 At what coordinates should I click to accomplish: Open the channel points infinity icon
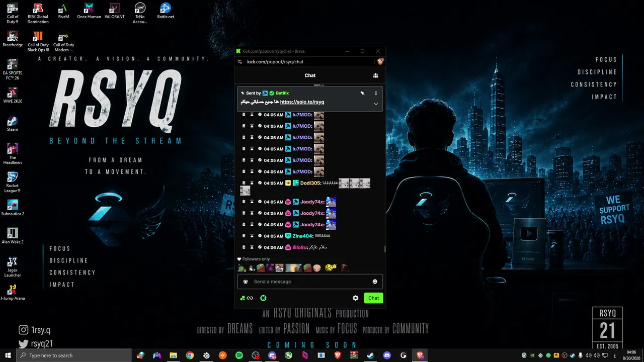247,298
